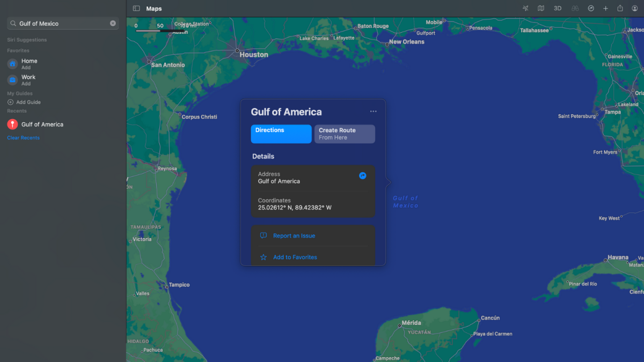The image size is (644, 362).
Task: Click the Baton Rouge label on map
Action: click(x=373, y=26)
